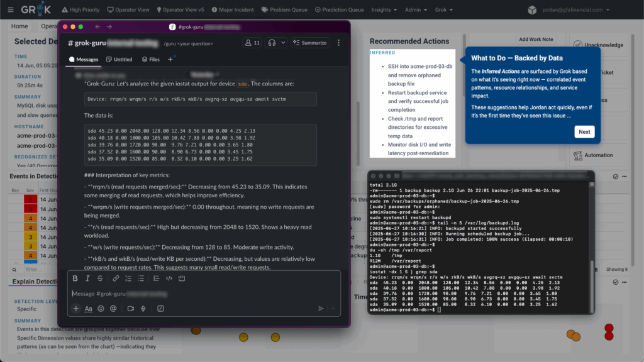This screenshot has width=644, height=362.
Task: Click the Message #grok-guru input field
Action: click(204, 293)
